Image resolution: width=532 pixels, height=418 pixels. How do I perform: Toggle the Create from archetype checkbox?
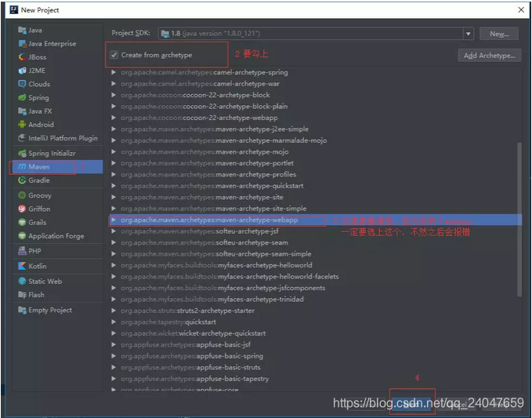coord(114,55)
